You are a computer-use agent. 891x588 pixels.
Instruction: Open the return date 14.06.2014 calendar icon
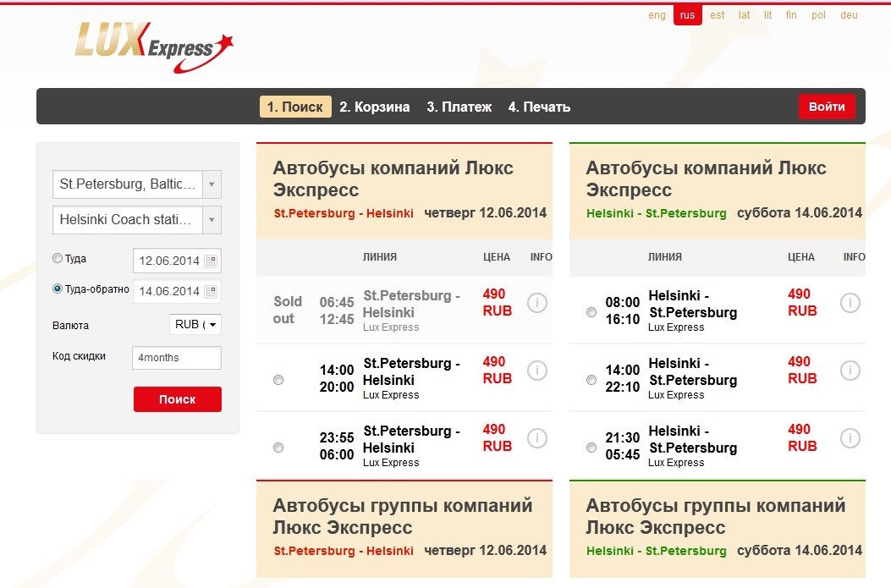tap(211, 291)
